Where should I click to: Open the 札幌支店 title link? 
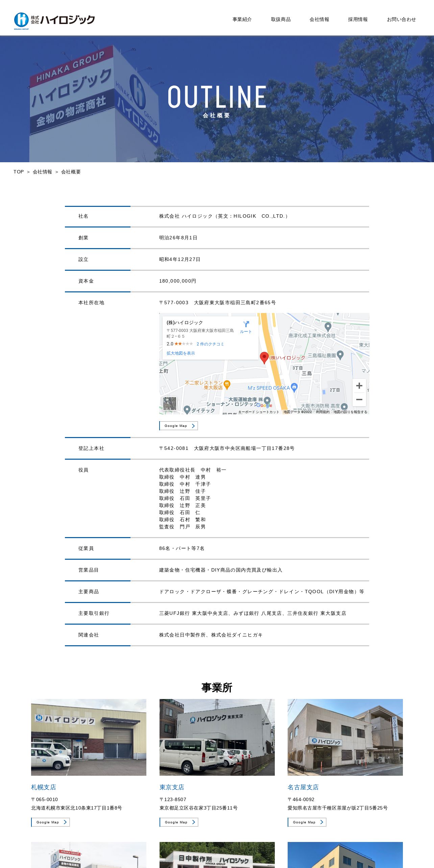click(44, 787)
